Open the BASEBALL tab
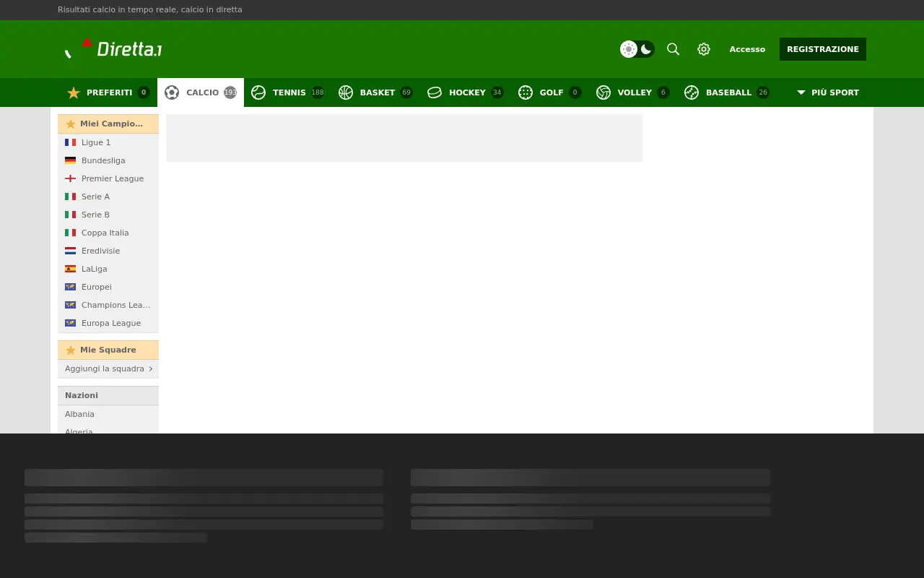 [x=727, y=92]
